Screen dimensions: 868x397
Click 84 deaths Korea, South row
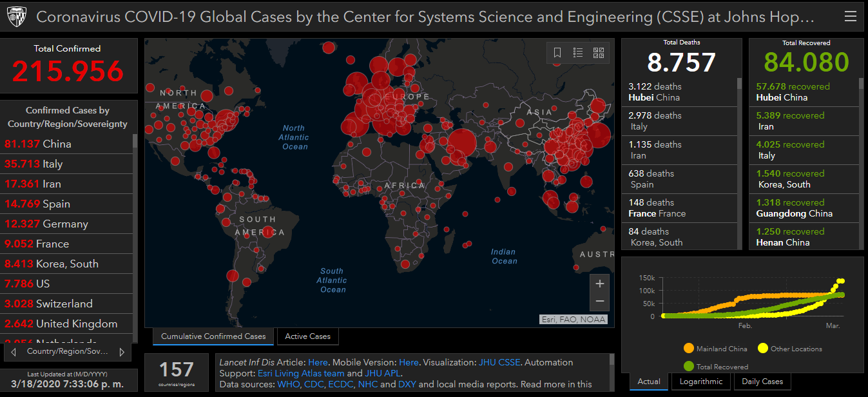[680, 237]
